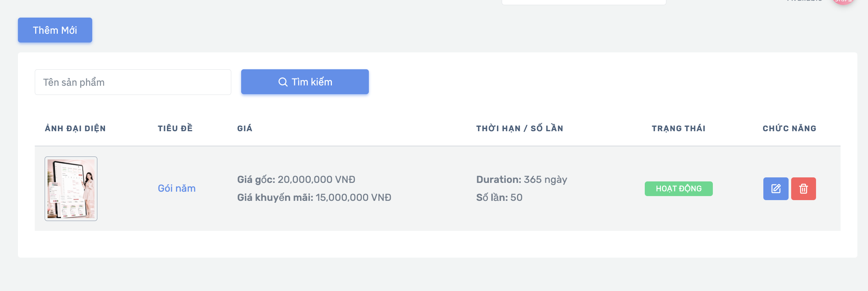The width and height of the screenshot is (868, 291).
Task: Click the Duration 365 ngày text
Action: coord(522,180)
